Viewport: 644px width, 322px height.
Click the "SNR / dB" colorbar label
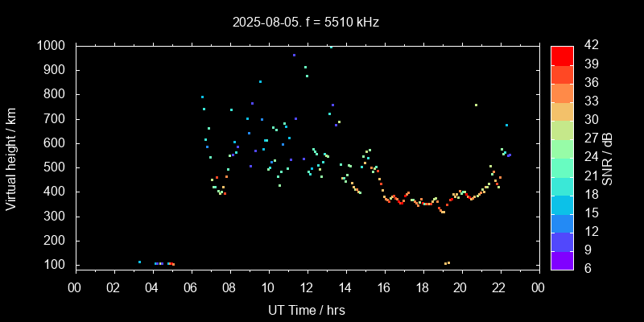[x=608, y=159]
